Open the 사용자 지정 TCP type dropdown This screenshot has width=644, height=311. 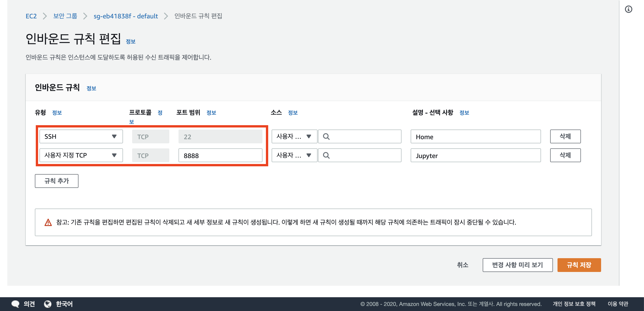[x=81, y=155]
